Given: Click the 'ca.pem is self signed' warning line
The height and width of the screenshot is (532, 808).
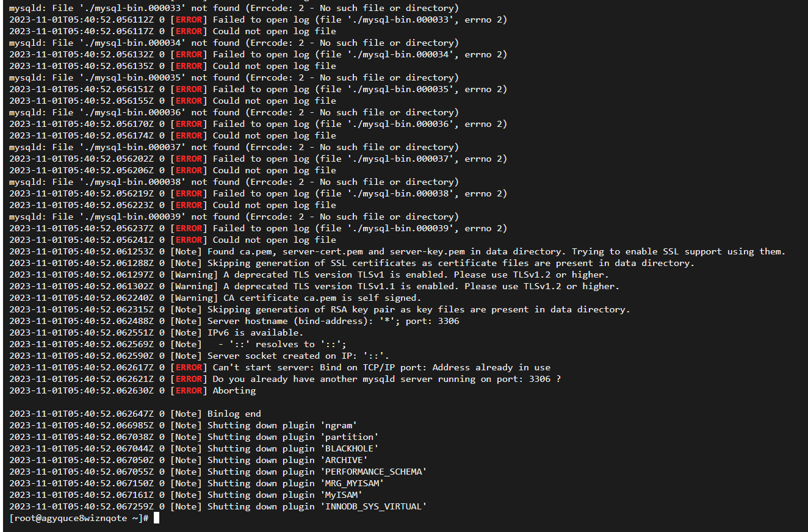Looking at the screenshot, I should coord(215,298).
